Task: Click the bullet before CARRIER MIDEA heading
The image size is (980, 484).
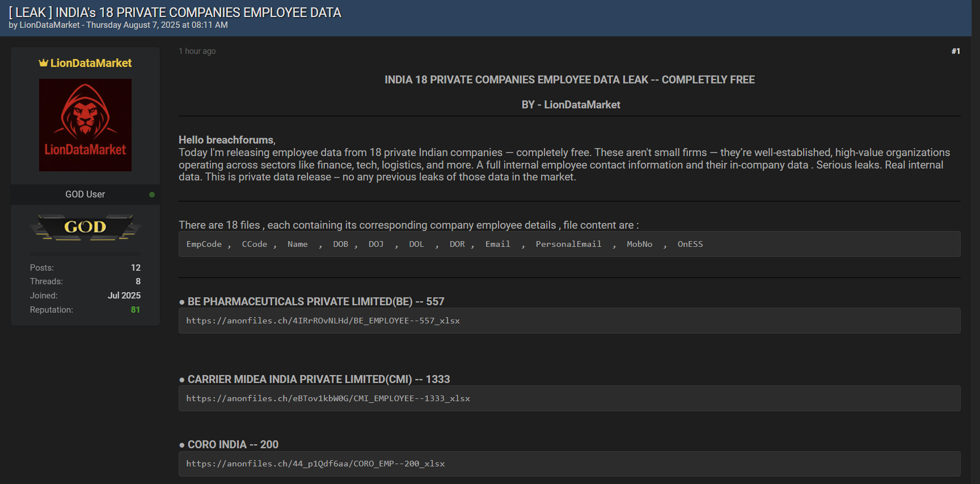Action: (182, 380)
